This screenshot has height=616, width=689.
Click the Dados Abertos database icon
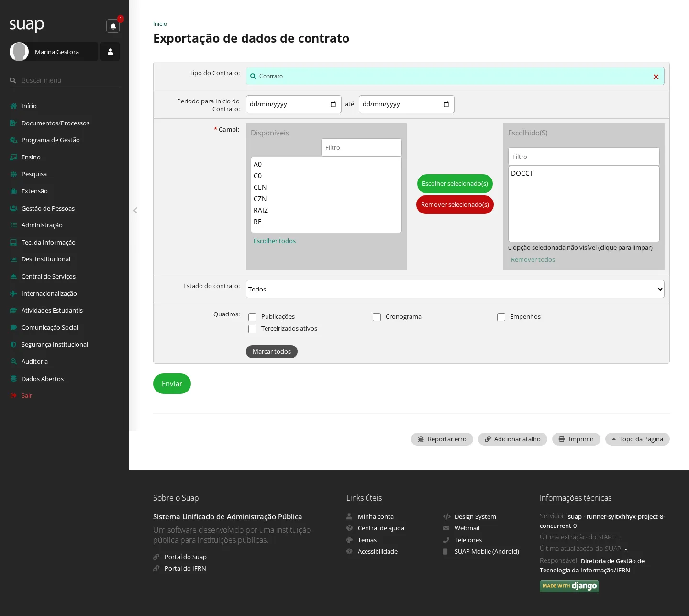(13, 379)
